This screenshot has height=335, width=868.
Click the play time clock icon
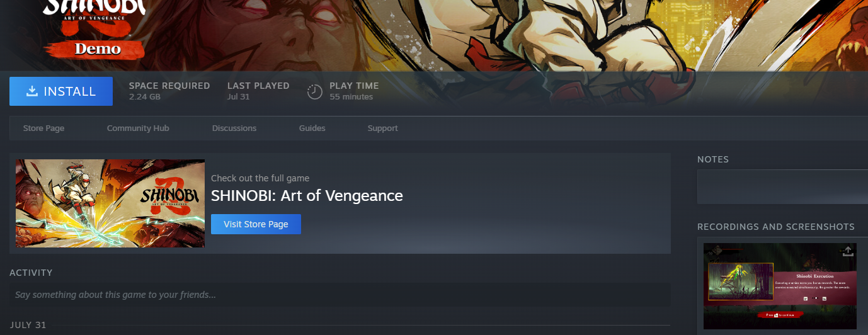(315, 92)
